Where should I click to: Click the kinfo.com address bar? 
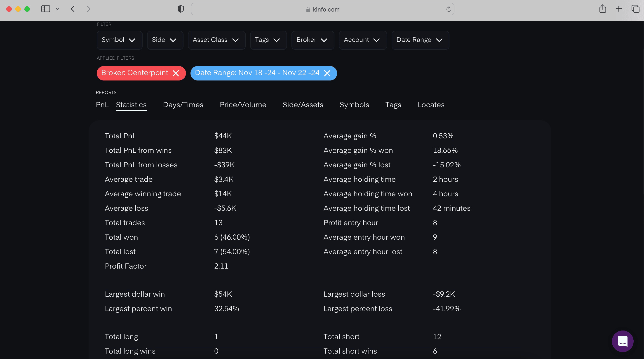322,9
